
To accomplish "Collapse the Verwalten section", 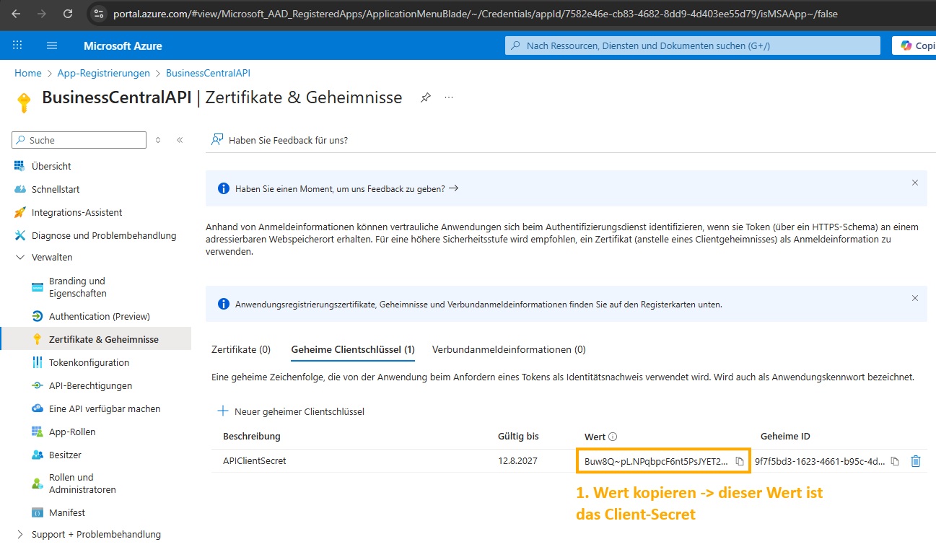I will click(x=19, y=257).
